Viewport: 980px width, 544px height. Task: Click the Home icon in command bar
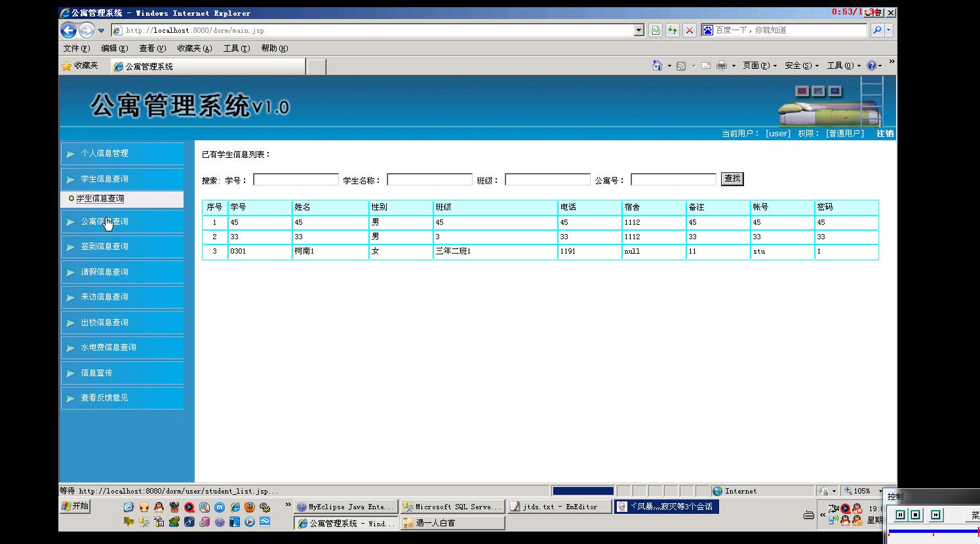657,66
